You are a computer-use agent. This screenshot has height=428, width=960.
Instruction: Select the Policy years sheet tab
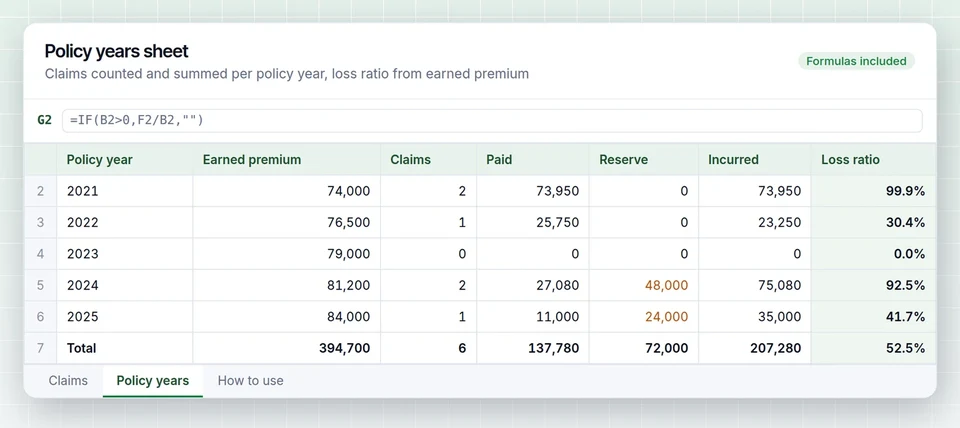tap(152, 381)
